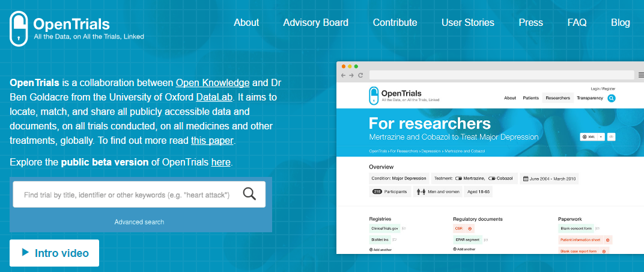The height and width of the screenshot is (272, 644).
Task: Click the mockup browser's back arrow
Action: [344, 75]
